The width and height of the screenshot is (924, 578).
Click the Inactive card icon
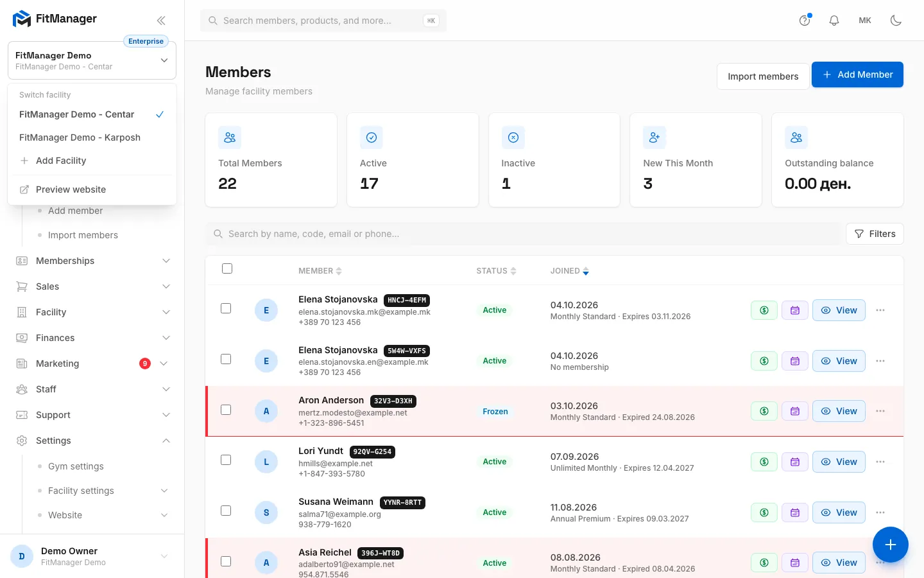(513, 137)
